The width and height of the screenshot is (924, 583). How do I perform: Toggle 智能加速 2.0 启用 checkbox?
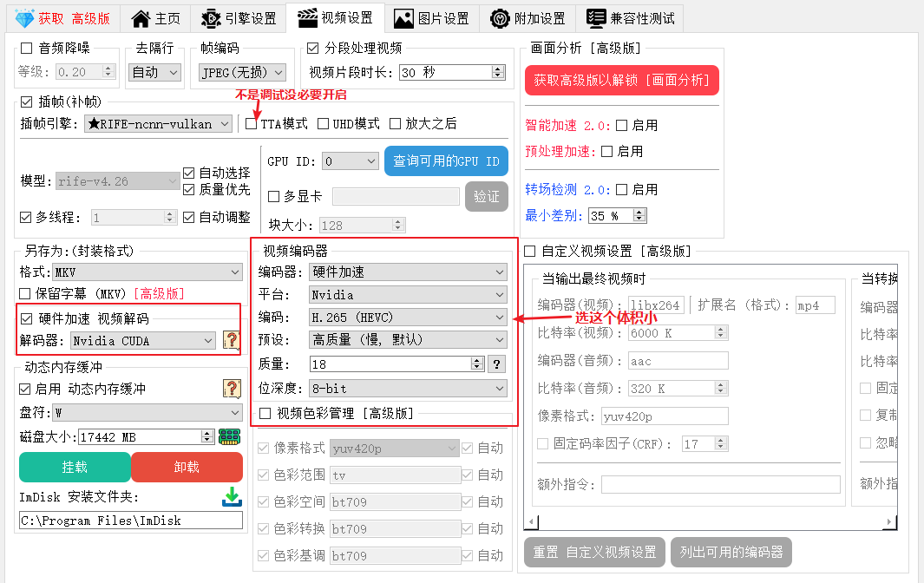(621, 126)
